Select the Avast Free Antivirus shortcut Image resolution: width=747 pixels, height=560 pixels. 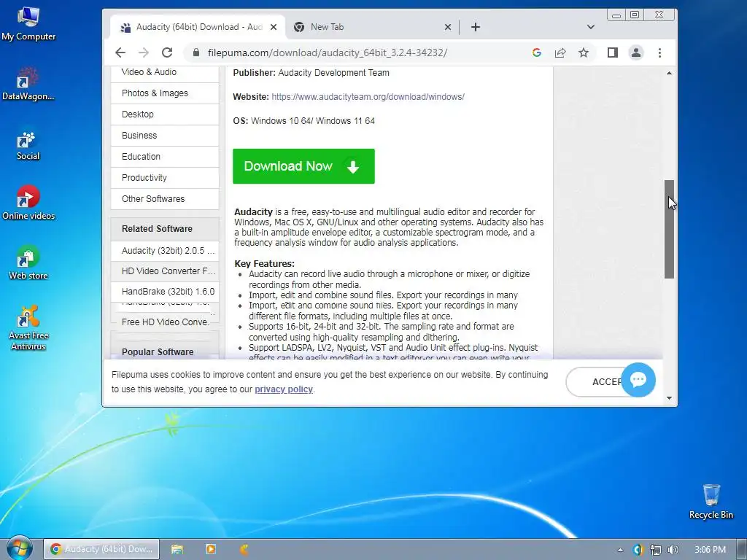(x=28, y=328)
